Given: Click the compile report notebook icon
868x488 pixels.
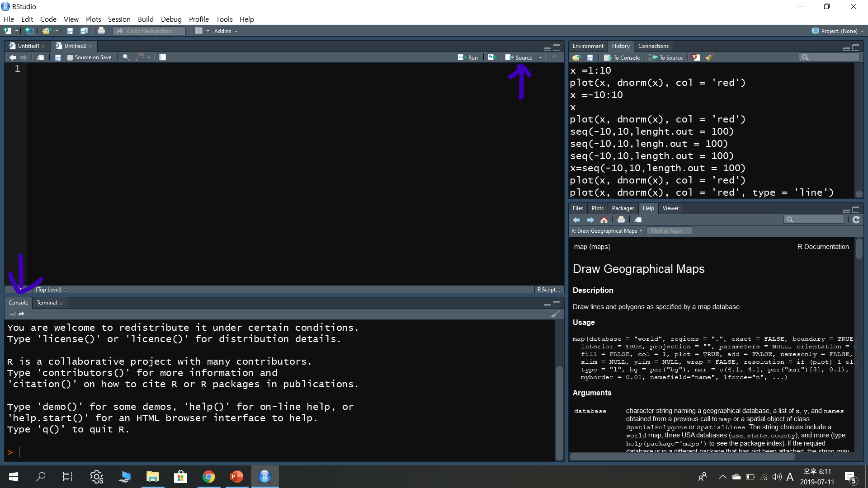Looking at the screenshot, I should (x=163, y=57).
